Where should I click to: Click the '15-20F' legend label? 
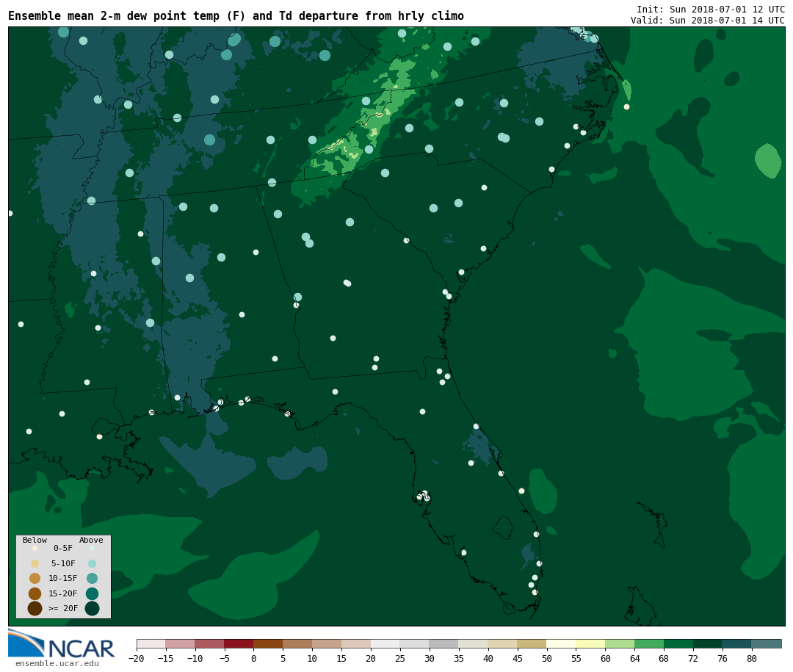(x=62, y=593)
